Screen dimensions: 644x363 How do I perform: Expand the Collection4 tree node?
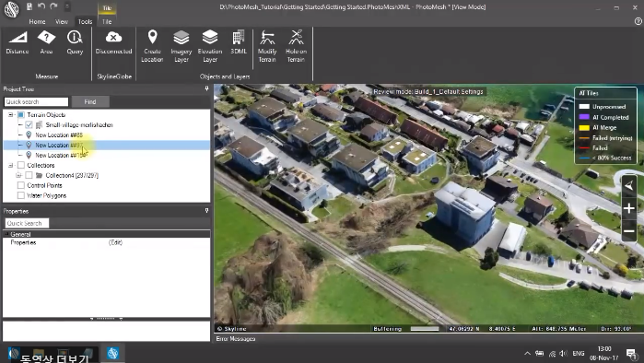click(18, 175)
